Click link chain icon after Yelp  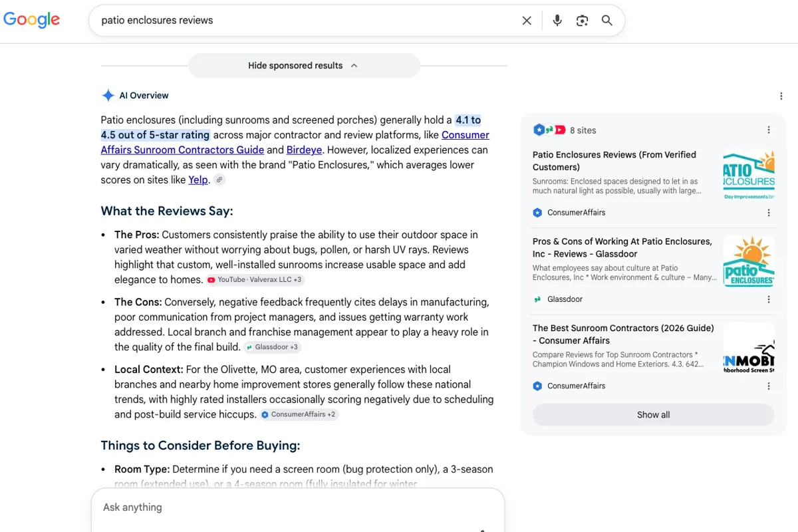[219, 180]
